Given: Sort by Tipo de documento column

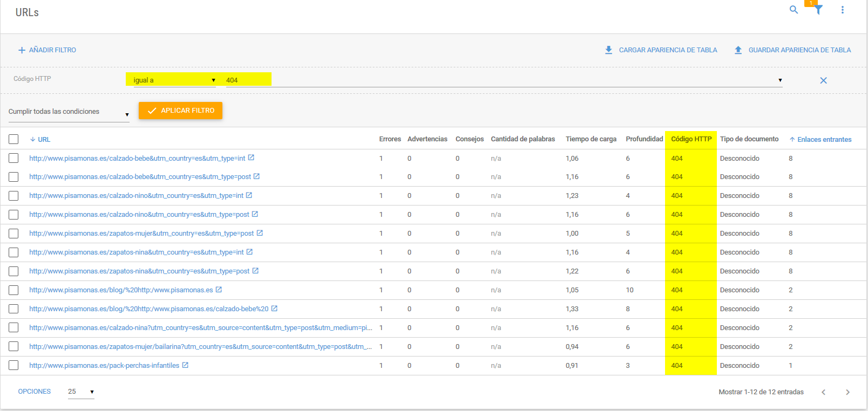Looking at the screenshot, I should tap(749, 139).
